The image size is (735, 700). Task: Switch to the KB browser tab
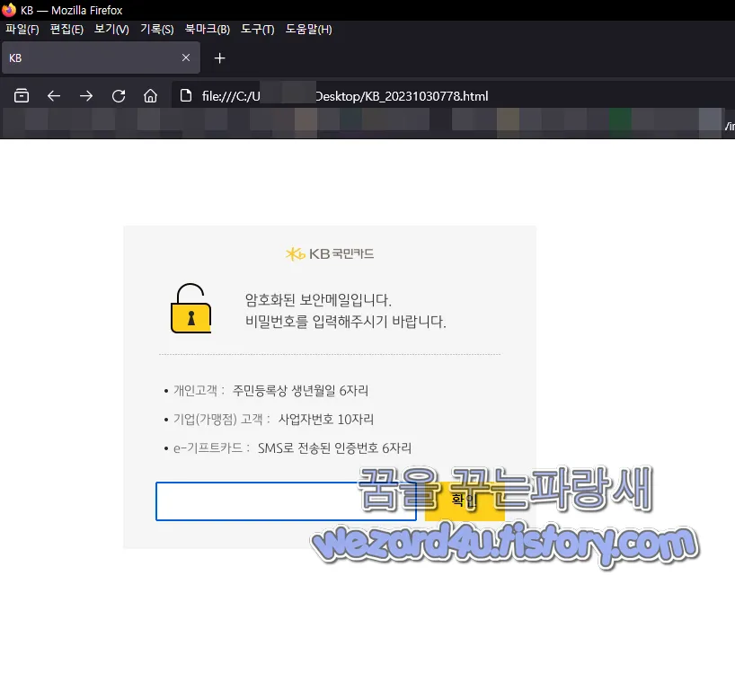click(x=90, y=58)
